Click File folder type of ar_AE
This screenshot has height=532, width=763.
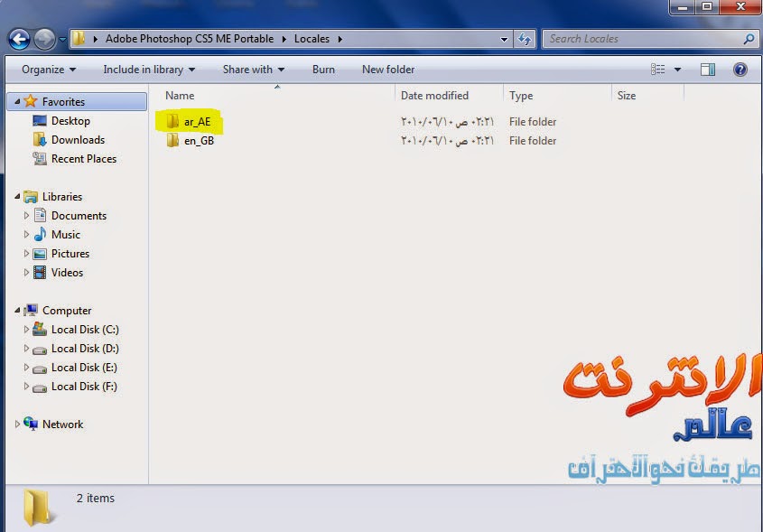[x=533, y=122]
